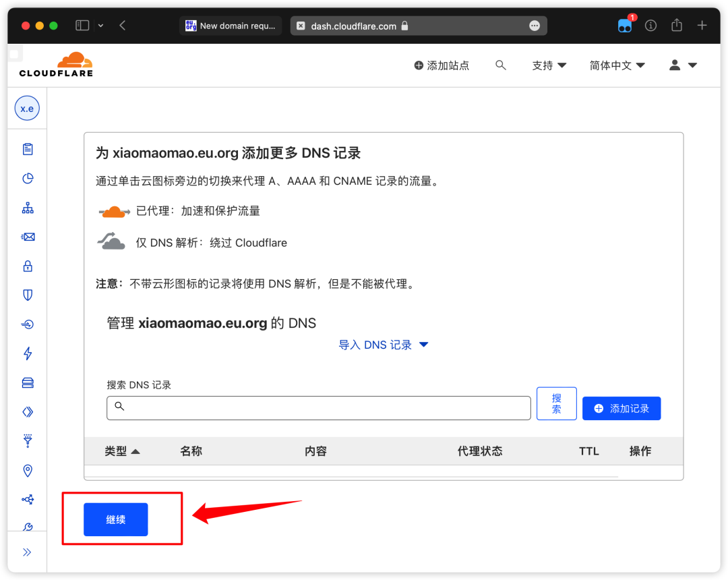The height and width of the screenshot is (580, 728).
Task: Open the Analytics pie chart sidebar icon
Action: [28, 178]
